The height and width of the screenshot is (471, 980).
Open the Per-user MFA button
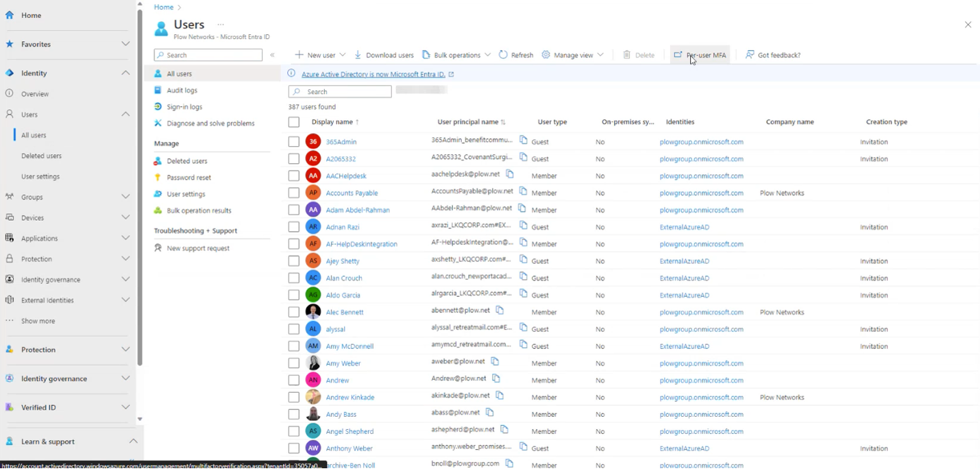700,55
